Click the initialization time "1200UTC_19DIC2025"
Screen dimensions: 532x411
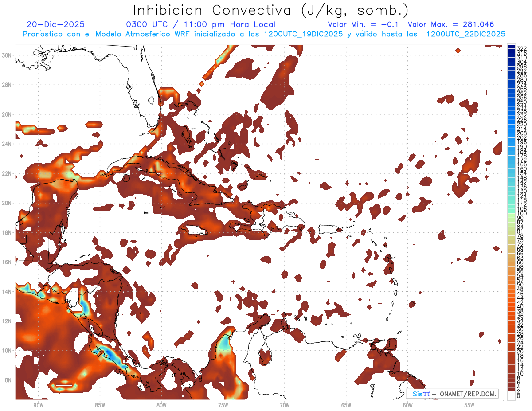point(303,34)
